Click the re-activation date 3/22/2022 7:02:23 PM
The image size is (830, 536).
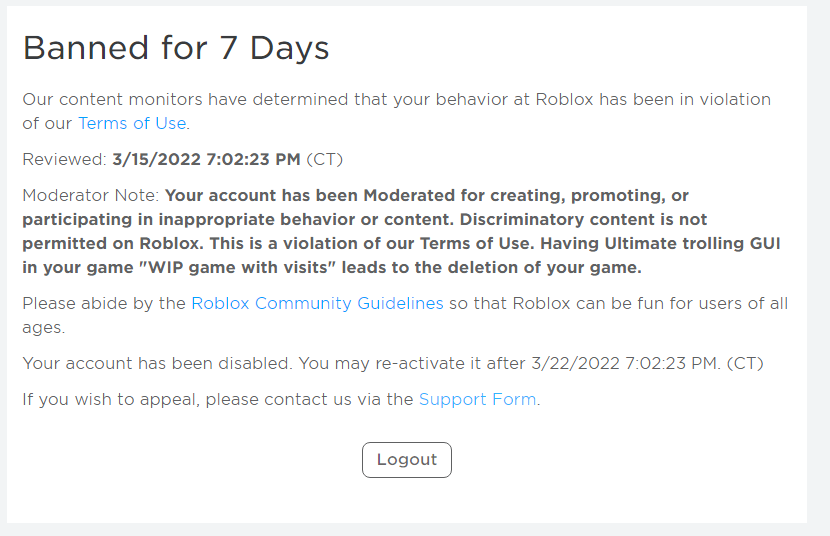[619, 364]
